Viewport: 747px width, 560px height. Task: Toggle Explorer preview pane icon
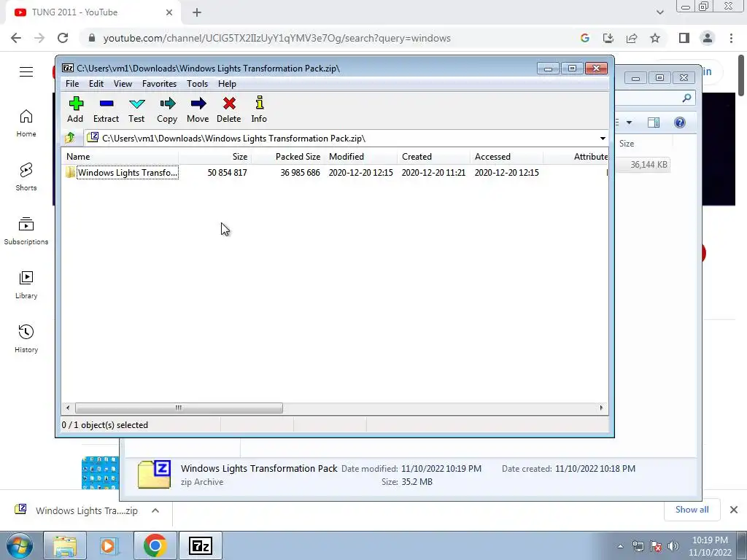[654, 122]
